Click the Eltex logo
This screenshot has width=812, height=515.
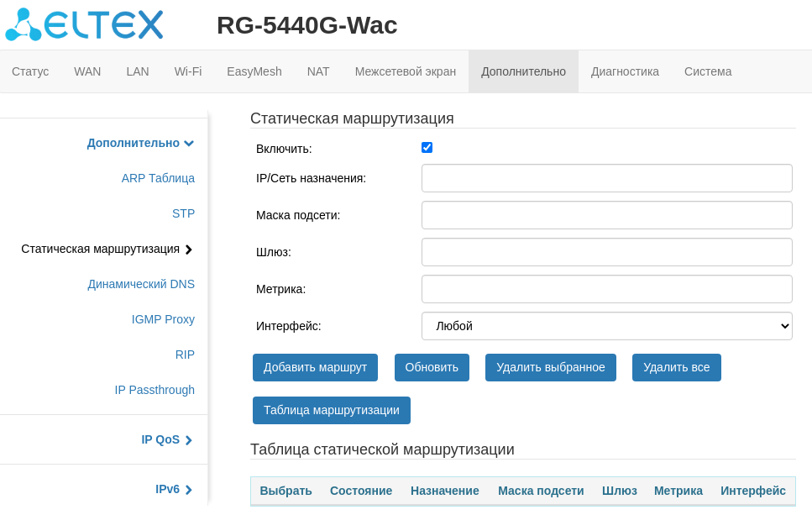(x=85, y=24)
